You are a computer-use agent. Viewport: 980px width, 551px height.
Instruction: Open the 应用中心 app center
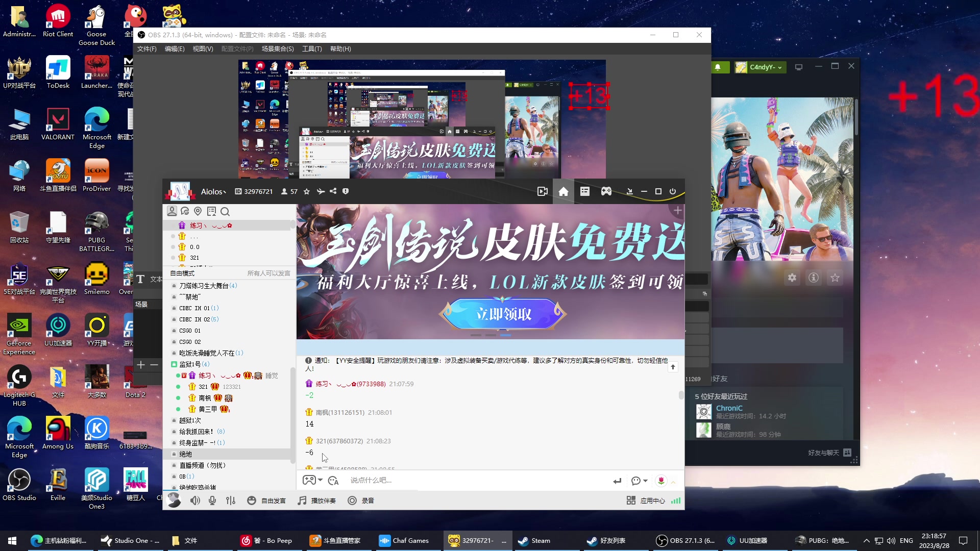point(646,500)
